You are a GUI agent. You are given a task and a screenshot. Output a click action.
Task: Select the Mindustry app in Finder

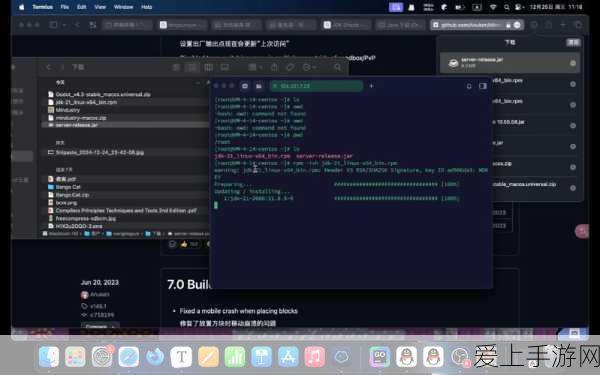click(68, 110)
